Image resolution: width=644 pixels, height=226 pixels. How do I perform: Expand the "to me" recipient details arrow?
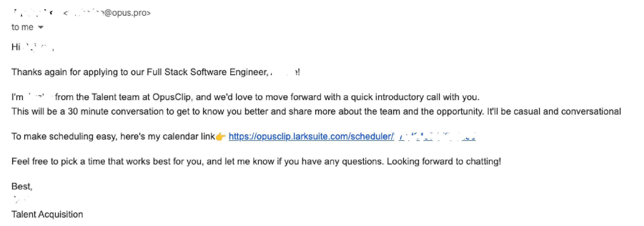pyautogui.click(x=40, y=27)
